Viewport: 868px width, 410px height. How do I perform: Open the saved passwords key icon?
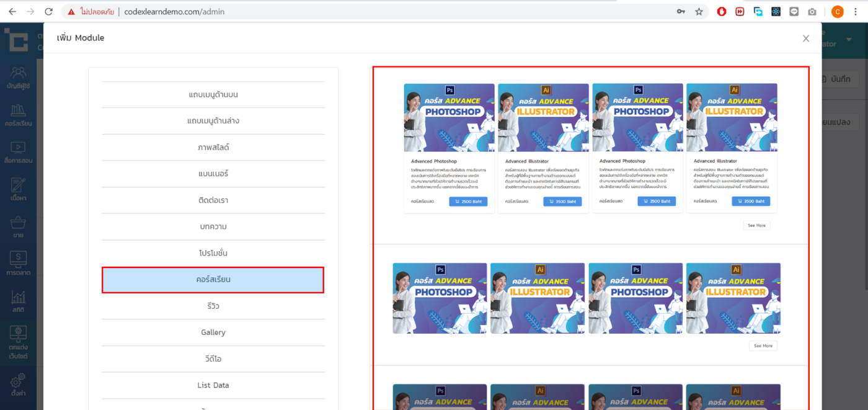click(x=681, y=12)
